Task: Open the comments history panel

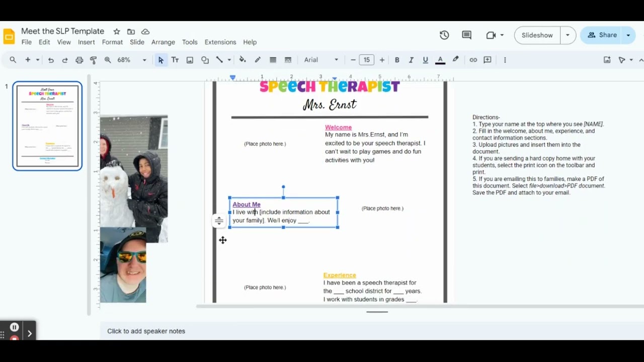Action: [466, 35]
